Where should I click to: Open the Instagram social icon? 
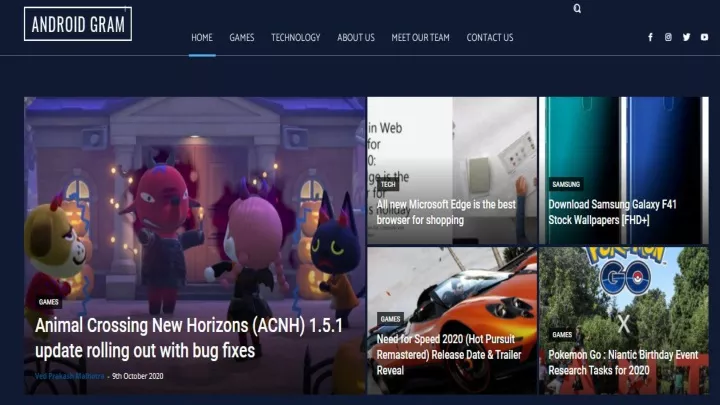pos(668,37)
